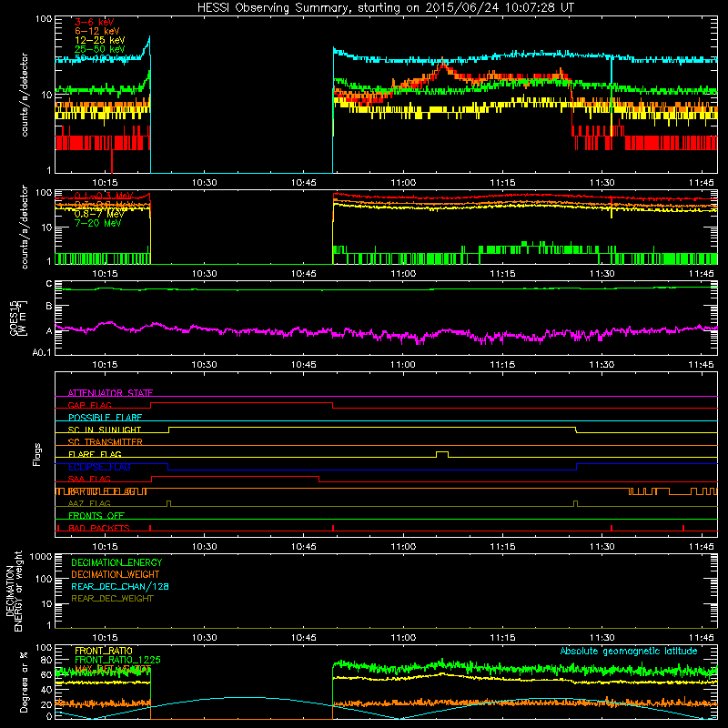Click the '80' tick on the bottom panel

(46, 660)
